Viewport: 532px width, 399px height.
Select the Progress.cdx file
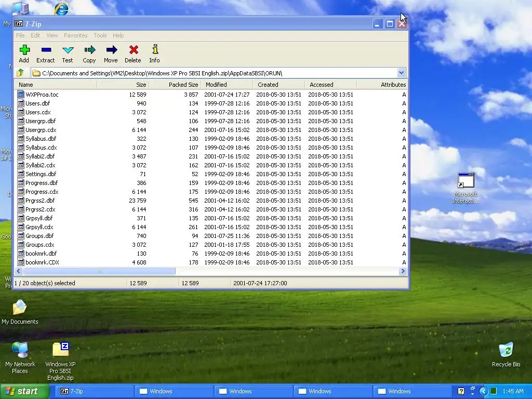click(211, 191)
